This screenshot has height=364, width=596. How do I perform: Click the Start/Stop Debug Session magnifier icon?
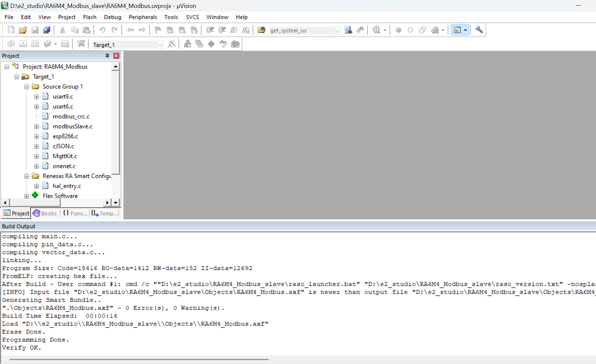click(376, 30)
